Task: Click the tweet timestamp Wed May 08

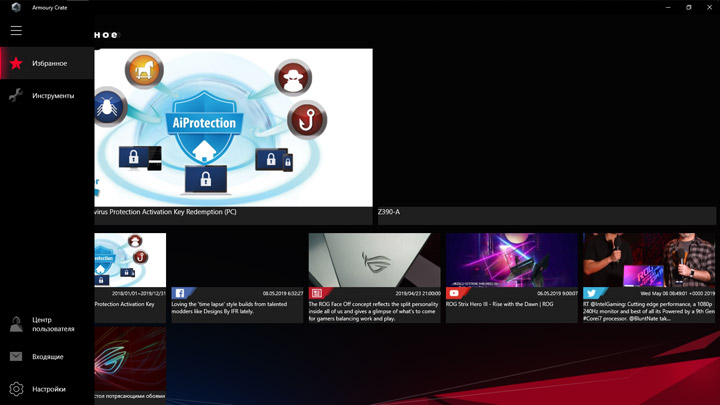Action: tap(677, 293)
